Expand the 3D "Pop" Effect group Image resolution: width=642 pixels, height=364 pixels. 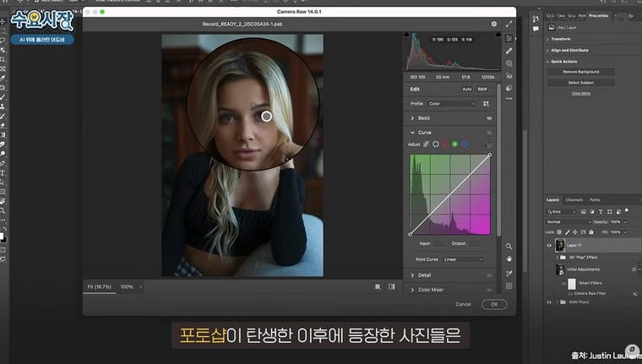[x=557, y=258]
